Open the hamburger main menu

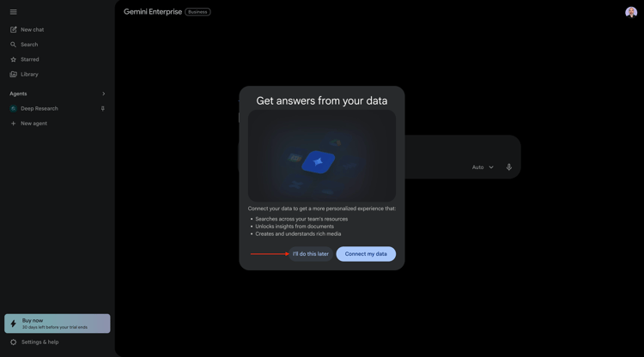pyautogui.click(x=13, y=12)
